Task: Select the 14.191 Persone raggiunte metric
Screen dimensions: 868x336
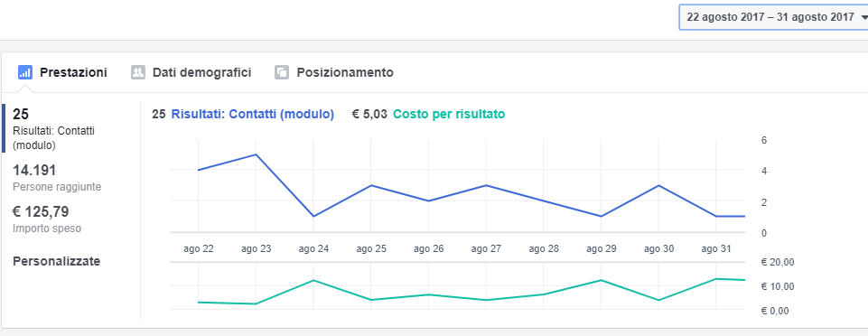Action: (57, 178)
